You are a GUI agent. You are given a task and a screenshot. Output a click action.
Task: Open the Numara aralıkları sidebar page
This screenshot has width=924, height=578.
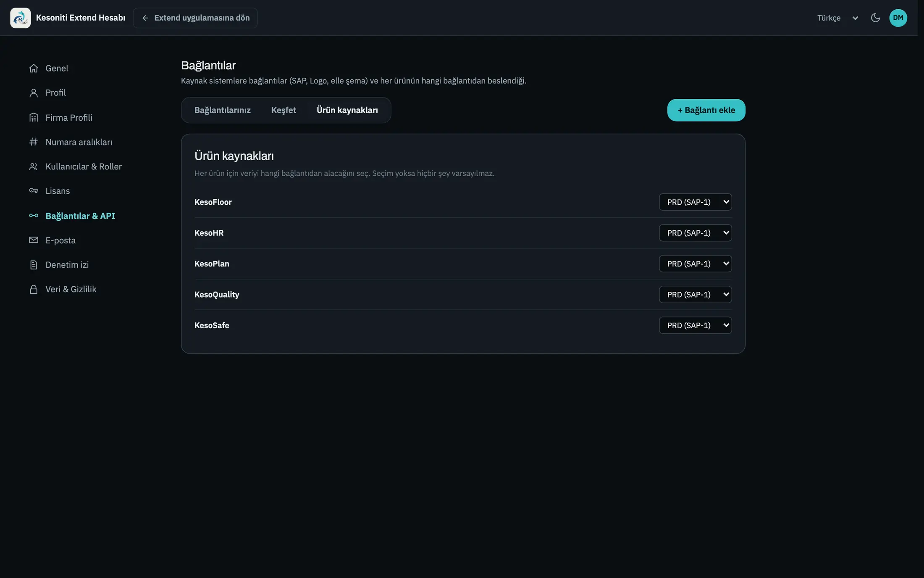79,142
